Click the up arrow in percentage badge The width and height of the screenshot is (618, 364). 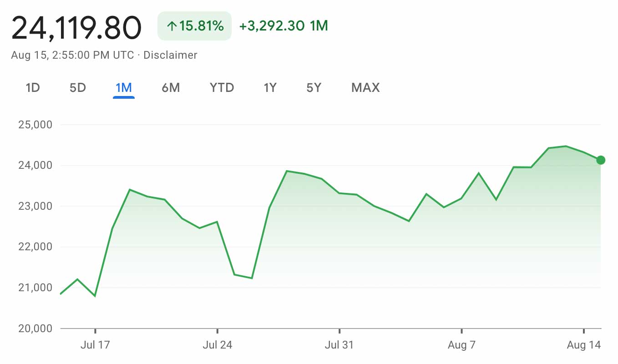tap(172, 26)
